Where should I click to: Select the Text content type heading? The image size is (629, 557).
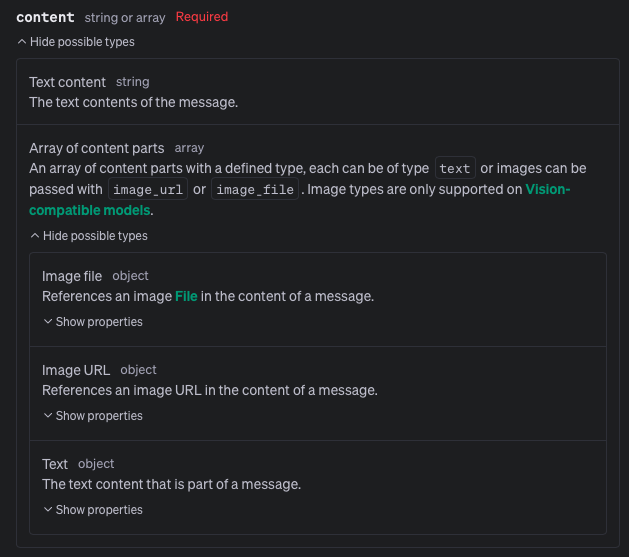(x=67, y=82)
